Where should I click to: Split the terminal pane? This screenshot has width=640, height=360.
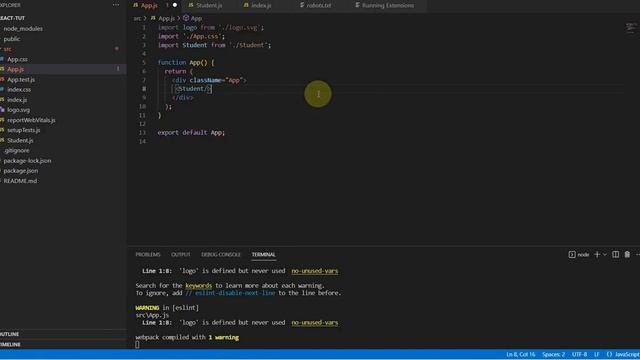[616, 254]
